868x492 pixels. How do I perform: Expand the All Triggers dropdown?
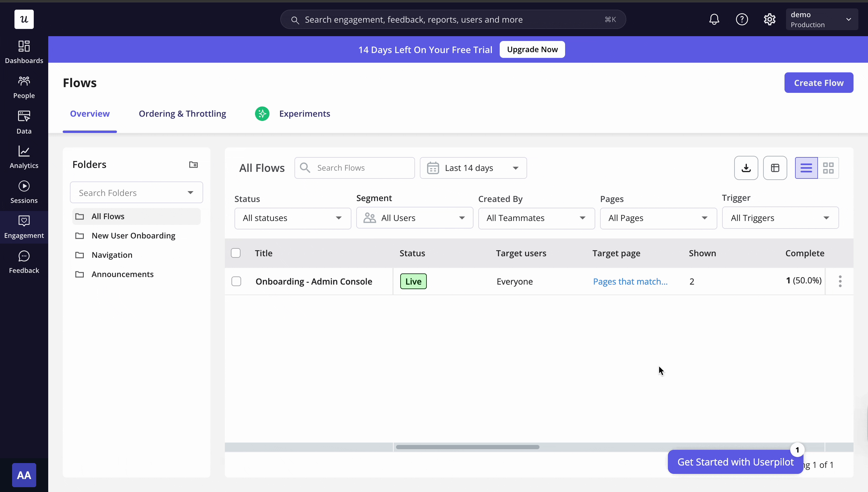point(780,218)
